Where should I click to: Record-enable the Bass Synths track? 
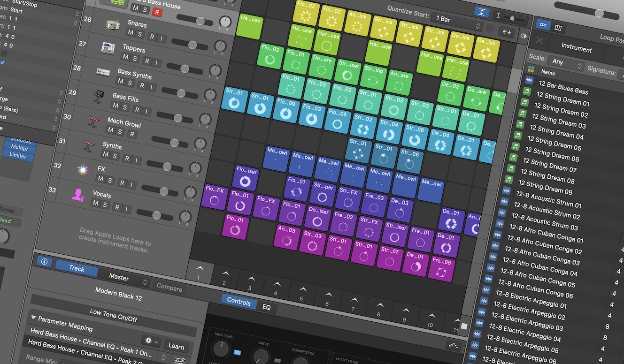click(141, 85)
